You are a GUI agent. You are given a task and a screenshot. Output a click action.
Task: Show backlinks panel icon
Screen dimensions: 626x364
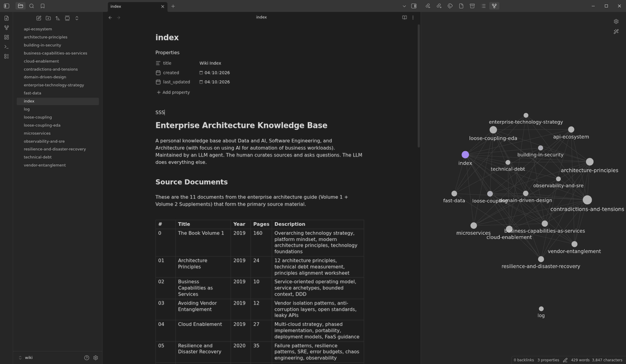[x=428, y=6]
